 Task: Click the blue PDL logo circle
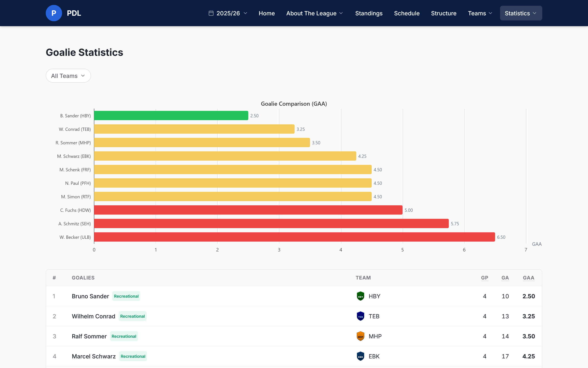(54, 13)
